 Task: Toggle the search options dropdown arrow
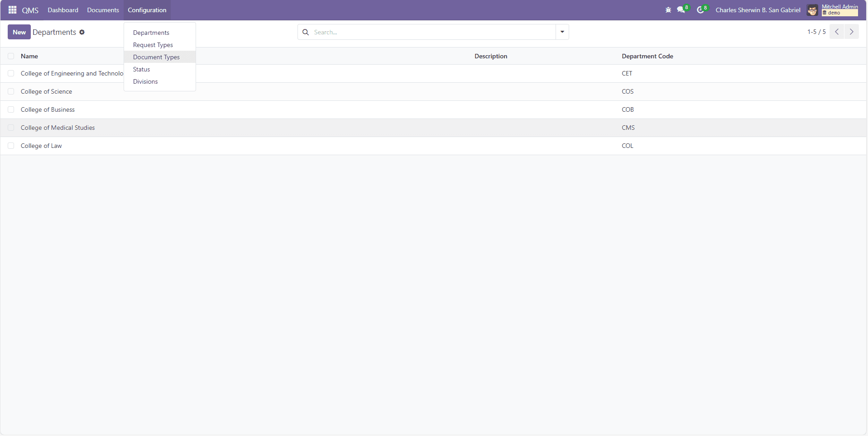(x=562, y=32)
